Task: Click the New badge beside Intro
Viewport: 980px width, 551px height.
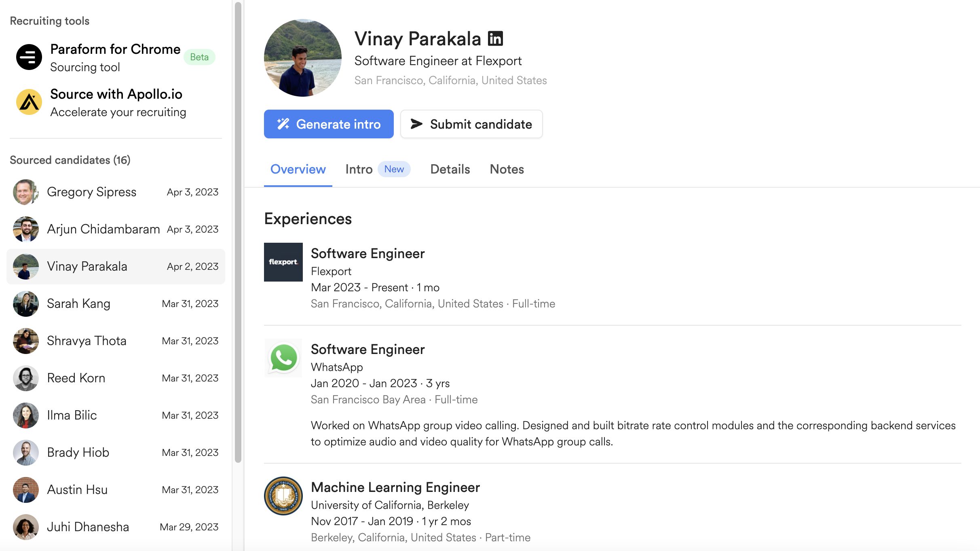Action: [x=394, y=169]
